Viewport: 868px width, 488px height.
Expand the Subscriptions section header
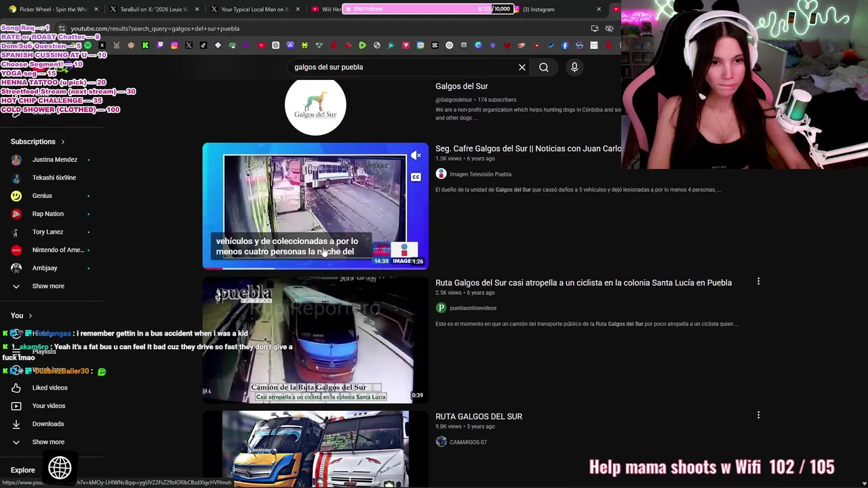click(x=38, y=142)
